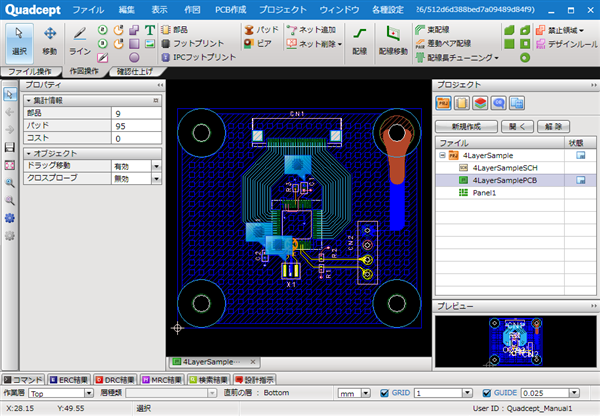Click the blue gear icon on the left sidebar
The image size is (600, 416).
[x=10, y=218]
